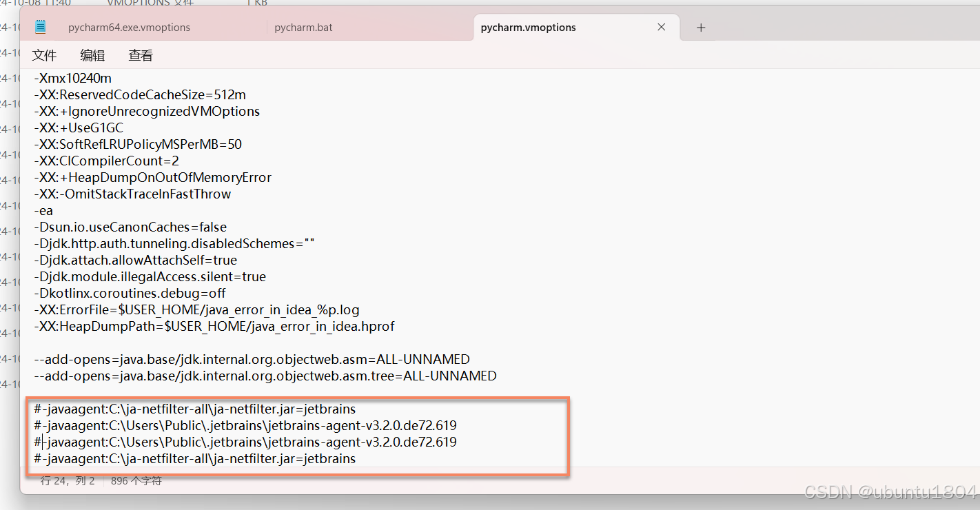Click the coroutines.debug=off line
The width and height of the screenshot is (980, 510).
pyautogui.click(x=130, y=293)
